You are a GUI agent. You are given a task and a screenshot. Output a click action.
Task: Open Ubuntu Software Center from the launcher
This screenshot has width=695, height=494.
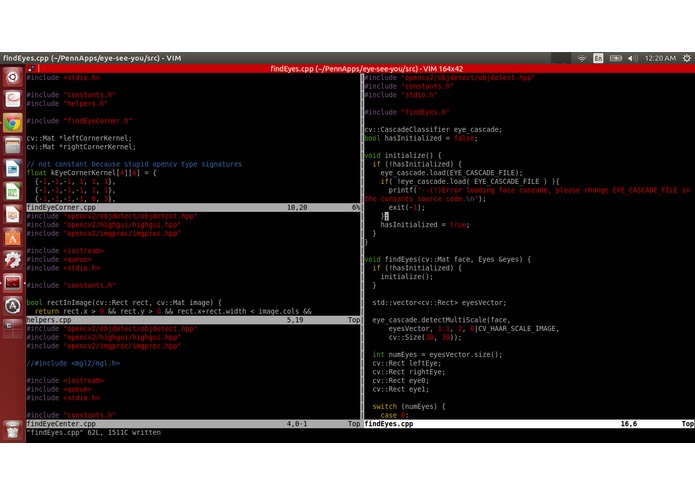(x=12, y=237)
